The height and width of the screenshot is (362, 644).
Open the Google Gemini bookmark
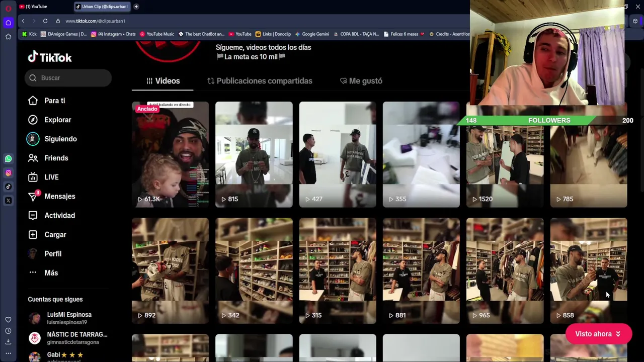pyautogui.click(x=312, y=34)
